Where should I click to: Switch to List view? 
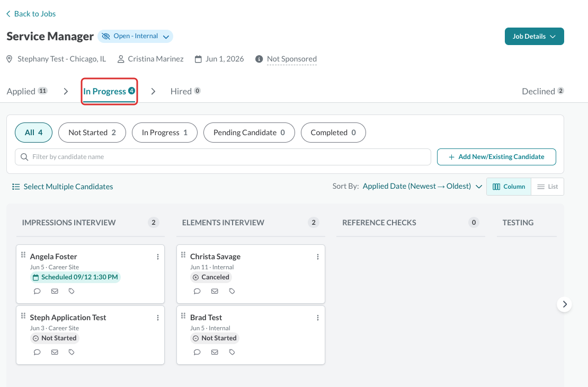(x=548, y=187)
